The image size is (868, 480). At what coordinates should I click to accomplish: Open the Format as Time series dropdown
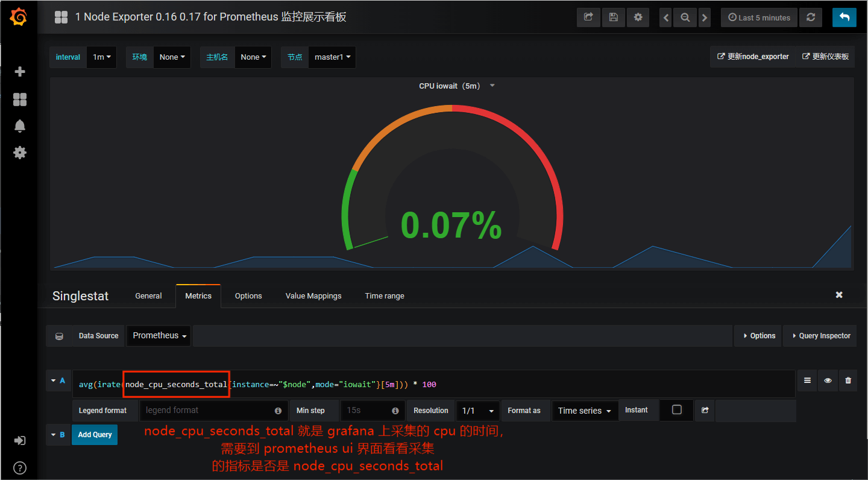[584, 411]
